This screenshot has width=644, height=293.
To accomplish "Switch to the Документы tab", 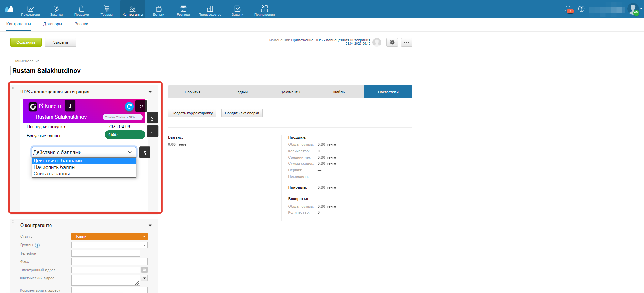I will pos(290,92).
